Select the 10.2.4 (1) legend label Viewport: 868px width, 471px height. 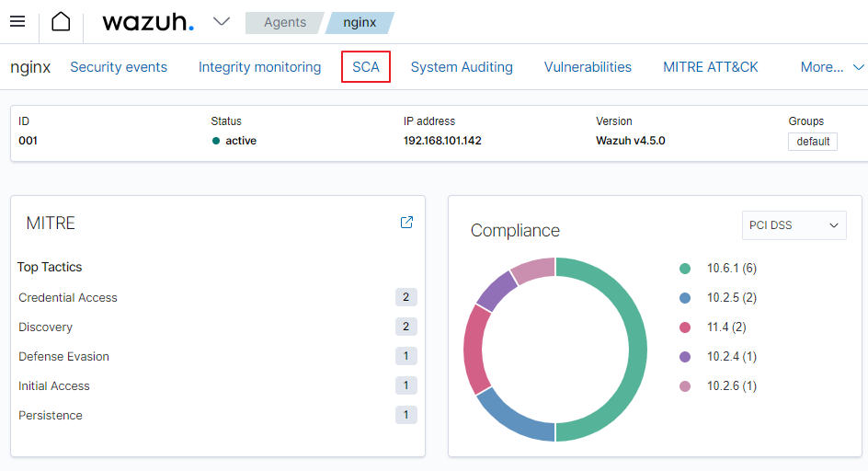pos(731,356)
